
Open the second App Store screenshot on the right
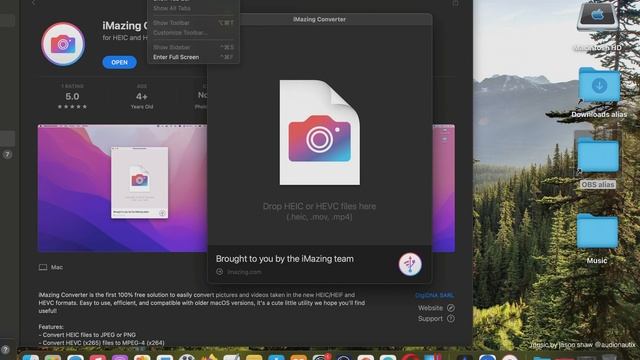[444, 188]
